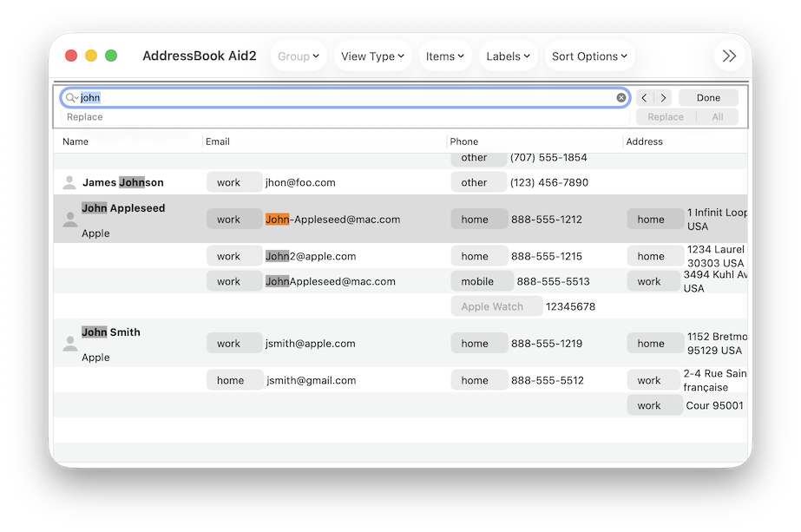Click address 1 Infinit Loop USA
The height and width of the screenshot is (532, 801).
(x=717, y=220)
